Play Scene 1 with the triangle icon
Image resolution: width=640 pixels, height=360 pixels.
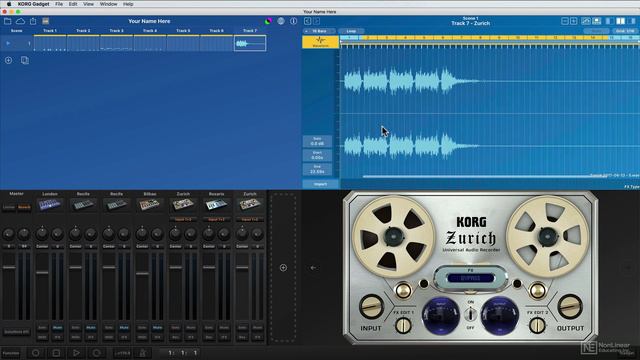(x=8, y=43)
